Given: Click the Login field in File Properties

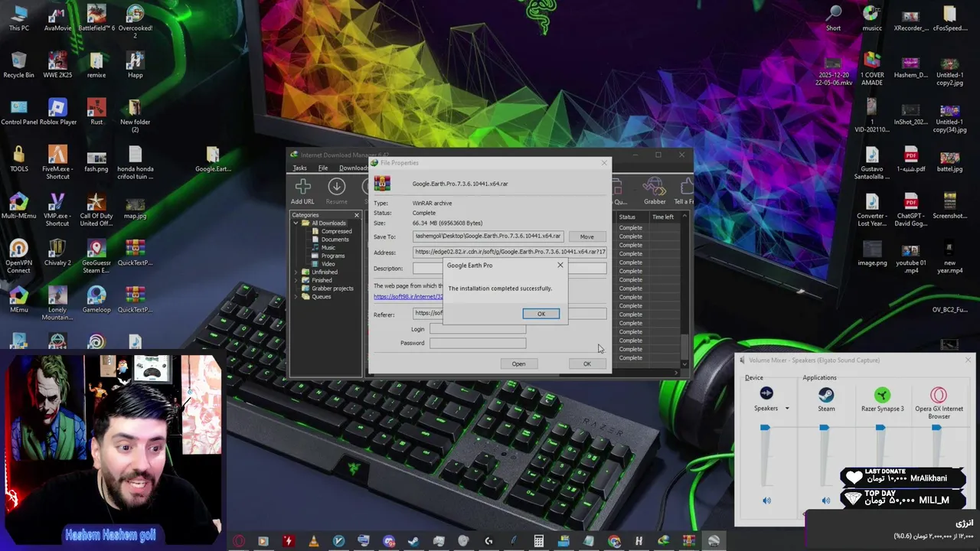Looking at the screenshot, I should (478, 329).
